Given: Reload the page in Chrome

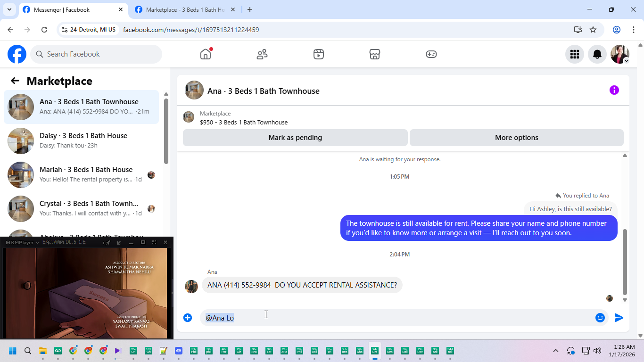Looking at the screenshot, I should [x=44, y=30].
